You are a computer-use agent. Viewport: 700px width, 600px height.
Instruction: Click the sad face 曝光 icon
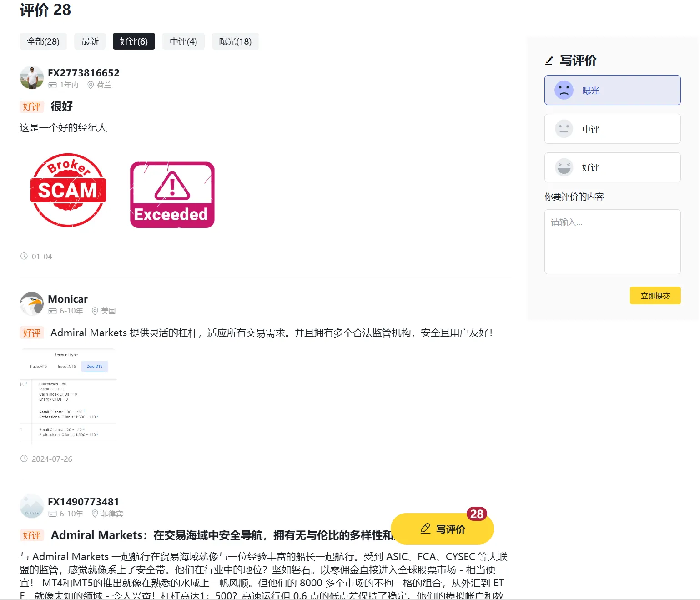[564, 90]
